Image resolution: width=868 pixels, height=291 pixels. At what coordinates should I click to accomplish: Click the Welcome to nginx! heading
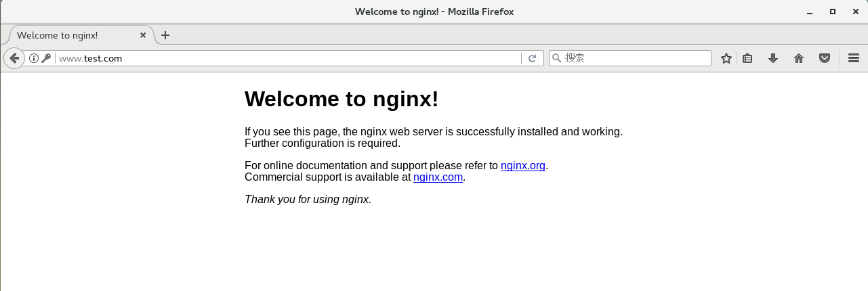tap(342, 99)
